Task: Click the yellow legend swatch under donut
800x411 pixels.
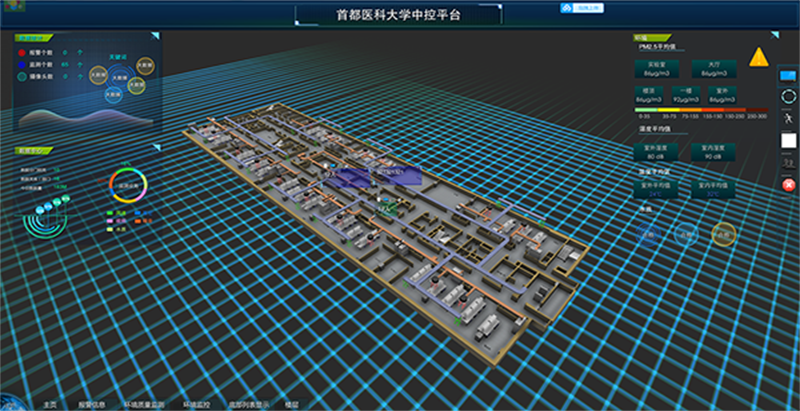Action: [x=110, y=230]
